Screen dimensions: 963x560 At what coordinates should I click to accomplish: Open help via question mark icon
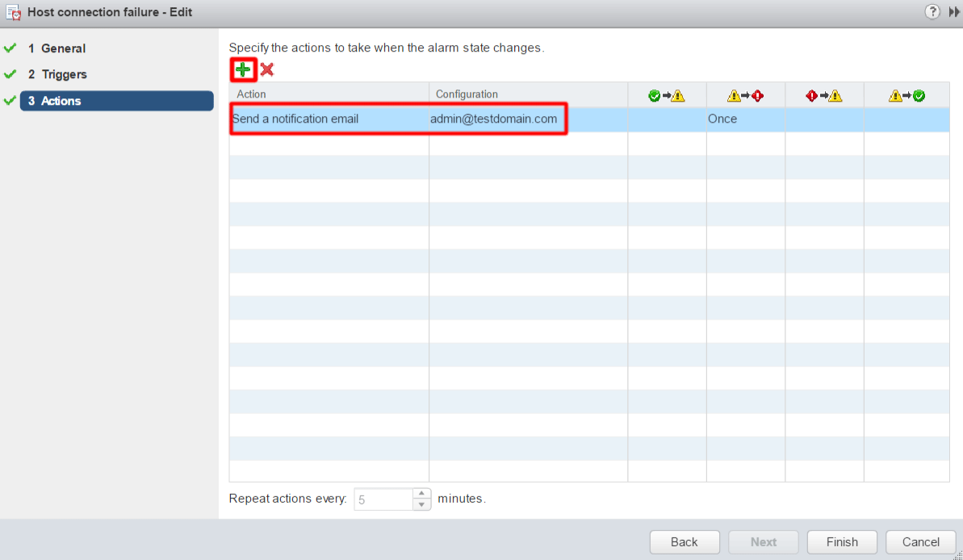pyautogui.click(x=932, y=11)
